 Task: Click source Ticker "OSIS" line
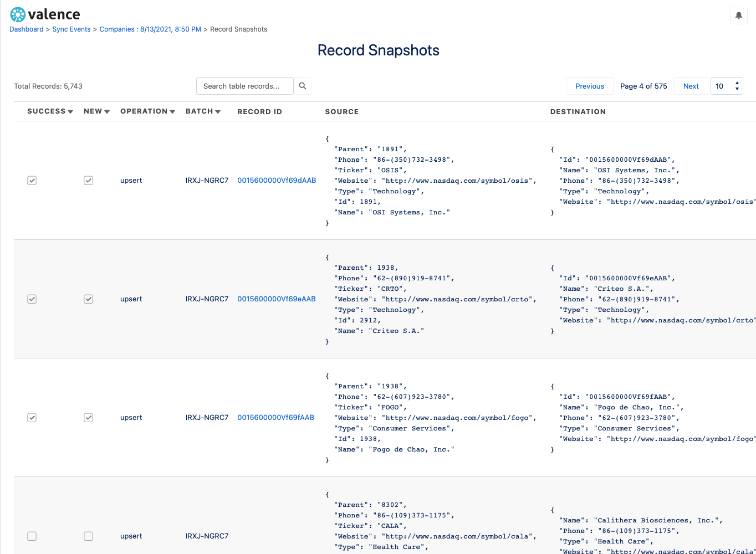tap(370, 170)
